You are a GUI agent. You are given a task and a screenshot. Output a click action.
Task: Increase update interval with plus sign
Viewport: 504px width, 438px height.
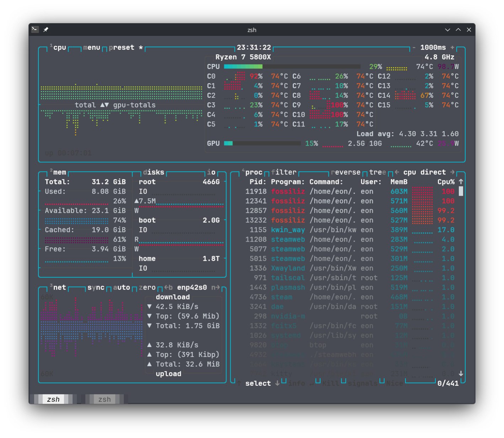452,48
